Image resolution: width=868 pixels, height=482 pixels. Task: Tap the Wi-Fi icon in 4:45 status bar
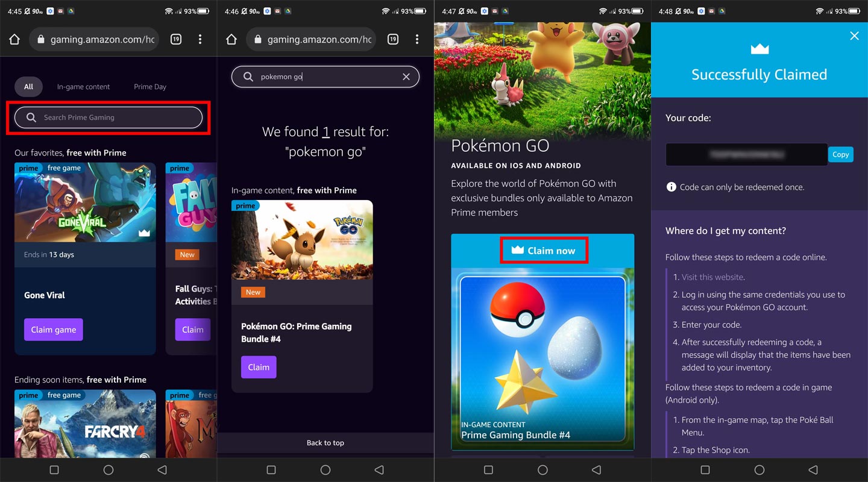pyautogui.click(x=169, y=11)
